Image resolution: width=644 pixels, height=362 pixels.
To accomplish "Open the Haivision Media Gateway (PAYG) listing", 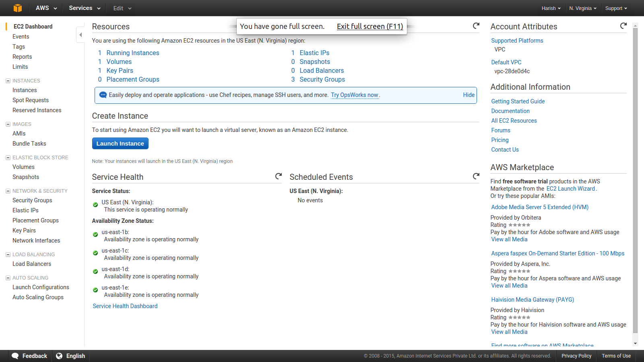I will click(533, 300).
